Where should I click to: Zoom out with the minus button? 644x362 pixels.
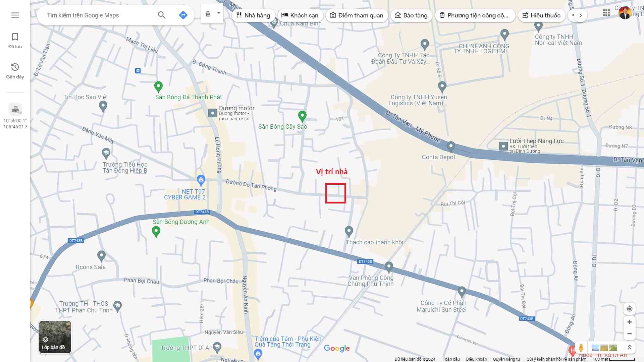630,334
